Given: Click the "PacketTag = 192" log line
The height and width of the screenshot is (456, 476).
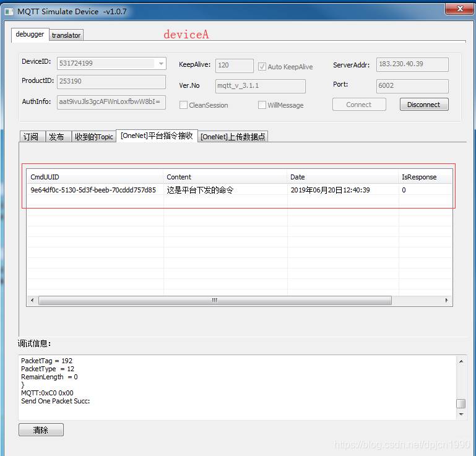Looking at the screenshot, I should point(47,361).
